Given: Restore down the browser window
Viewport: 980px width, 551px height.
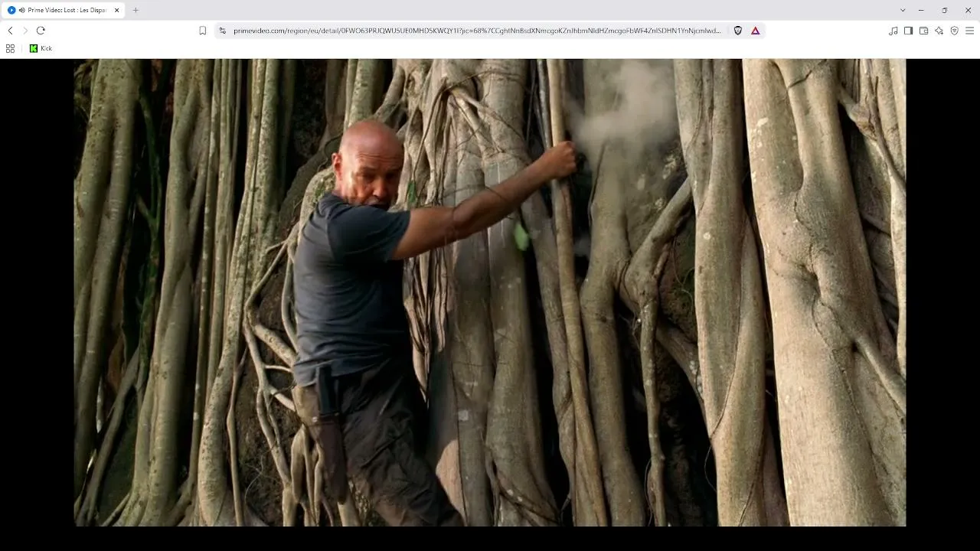Looking at the screenshot, I should pyautogui.click(x=945, y=10).
